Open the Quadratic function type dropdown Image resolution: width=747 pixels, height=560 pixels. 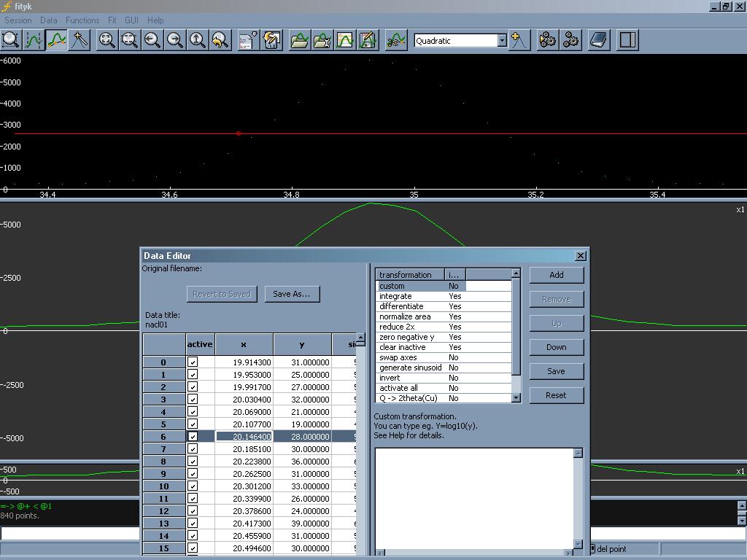tap(502, 41)
